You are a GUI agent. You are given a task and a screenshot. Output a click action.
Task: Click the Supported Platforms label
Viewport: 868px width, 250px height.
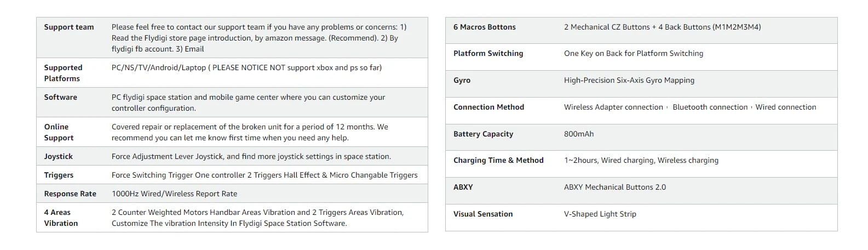[63, 73]
